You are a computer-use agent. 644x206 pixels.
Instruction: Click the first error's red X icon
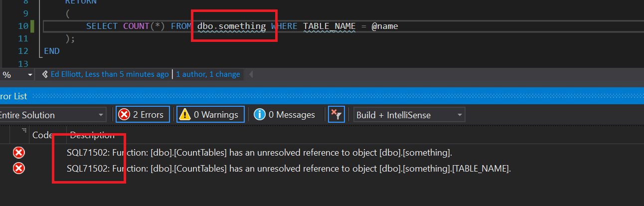point(18,153)
